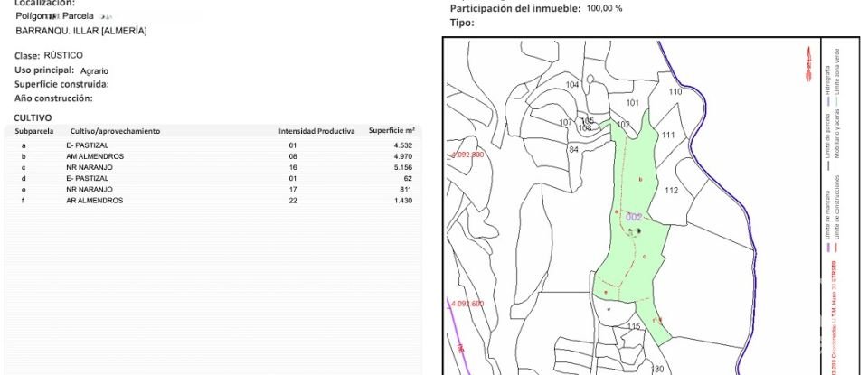
Task: Click the red north arrow on the map
Action: pyautogui.click(x=808, y=65)
